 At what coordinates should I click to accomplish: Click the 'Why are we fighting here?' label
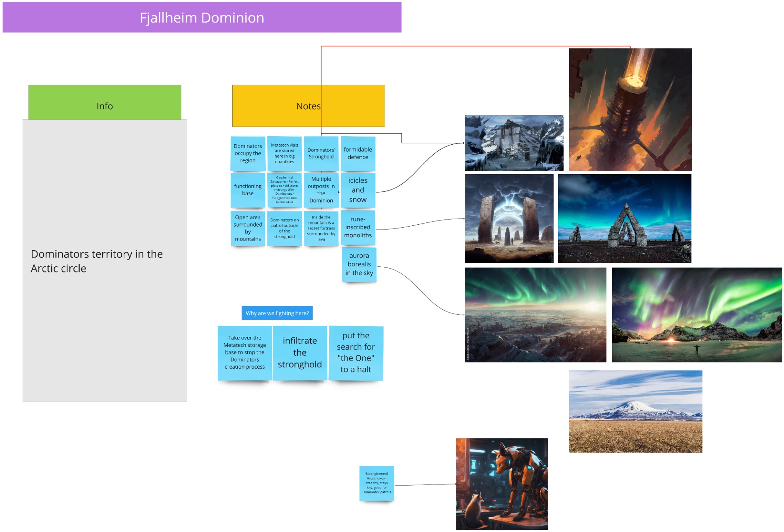(277, 313)
